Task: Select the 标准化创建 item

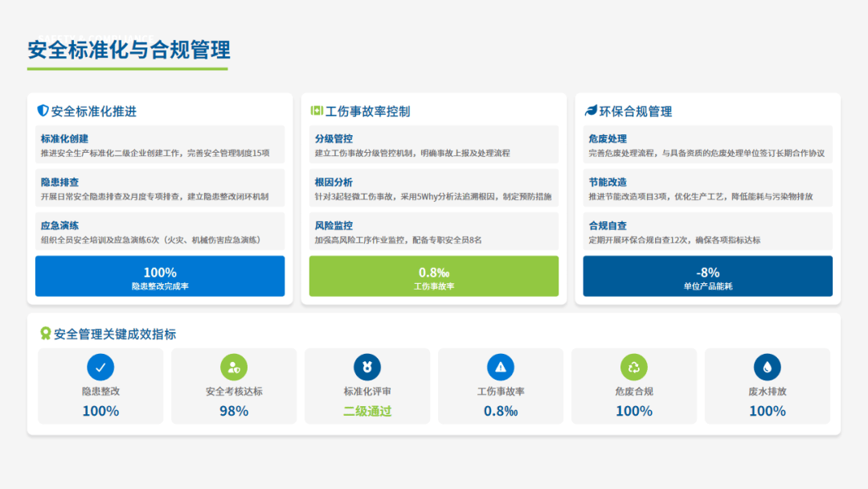Action: coord(160,146)
